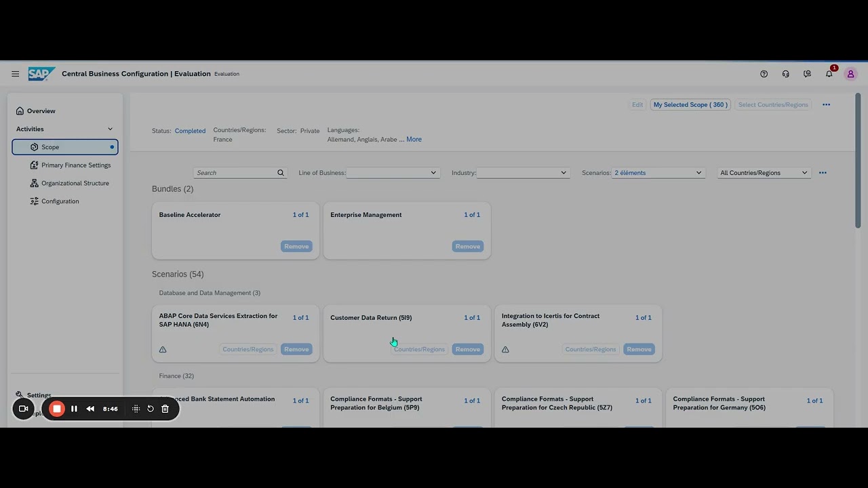Click Countries/Regions on Customer Data Return card
This screenshot has height=488, width=868.
[419, 350]
